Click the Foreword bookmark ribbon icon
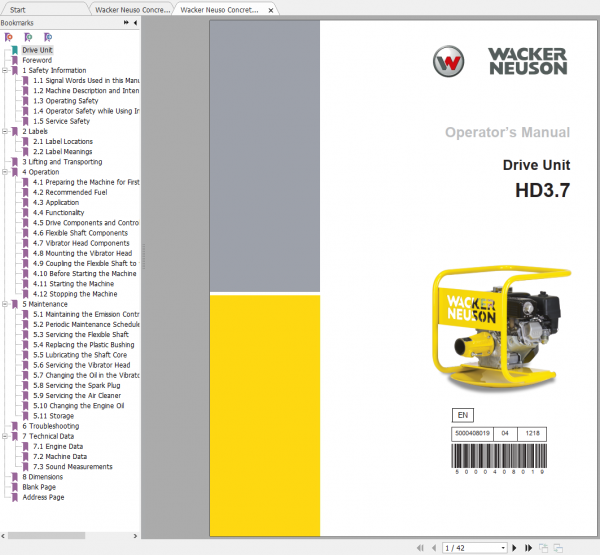This screenshot has width=600, height=555. 15,60
